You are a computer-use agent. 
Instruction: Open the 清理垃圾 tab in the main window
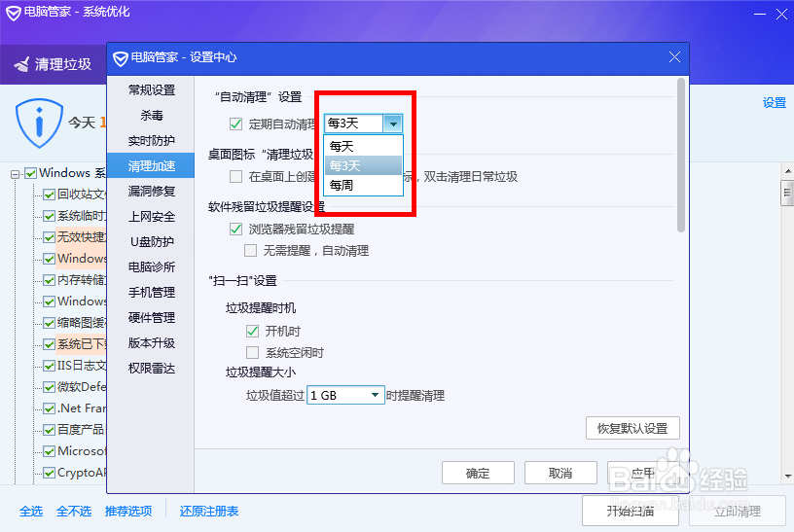(x=54, y=64)
